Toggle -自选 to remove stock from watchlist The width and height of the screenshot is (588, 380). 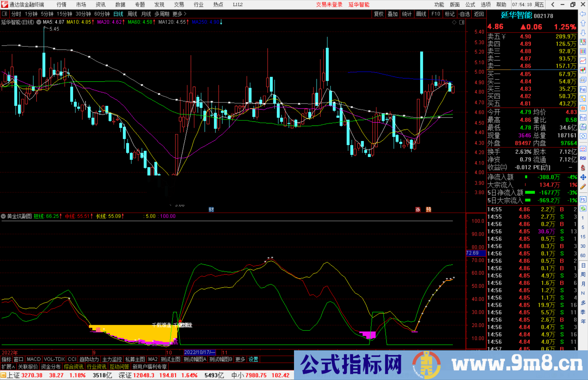click(x=464, y=14)
